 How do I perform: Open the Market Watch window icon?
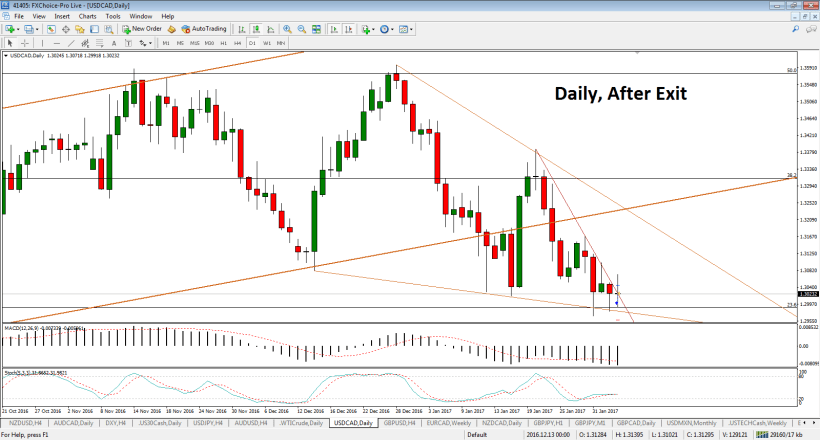pos(51,29)
